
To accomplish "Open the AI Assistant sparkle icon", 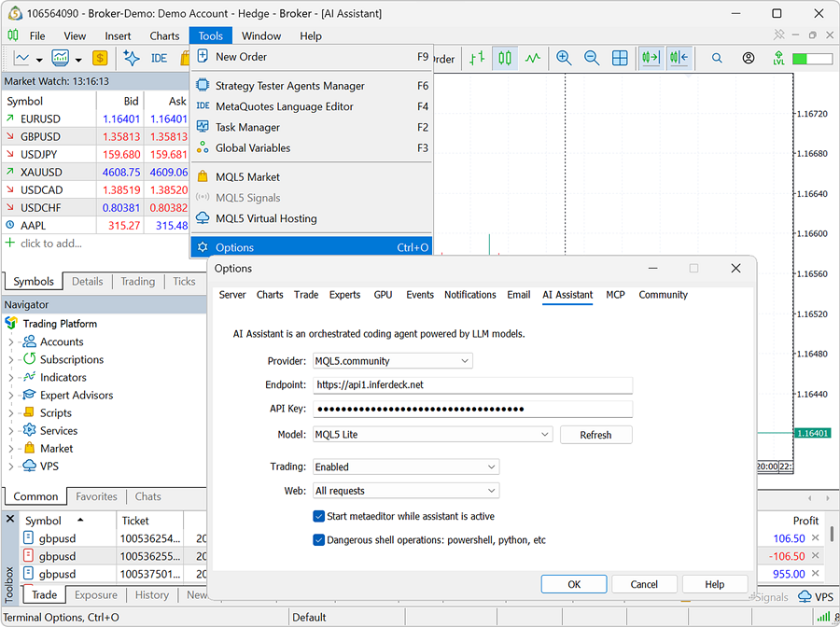I will (132, 58).
